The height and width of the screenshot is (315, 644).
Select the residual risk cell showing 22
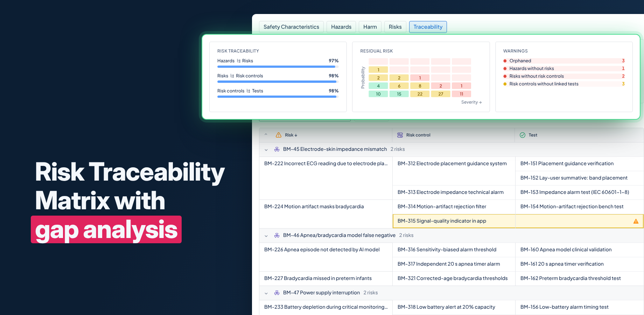[420, 94]
